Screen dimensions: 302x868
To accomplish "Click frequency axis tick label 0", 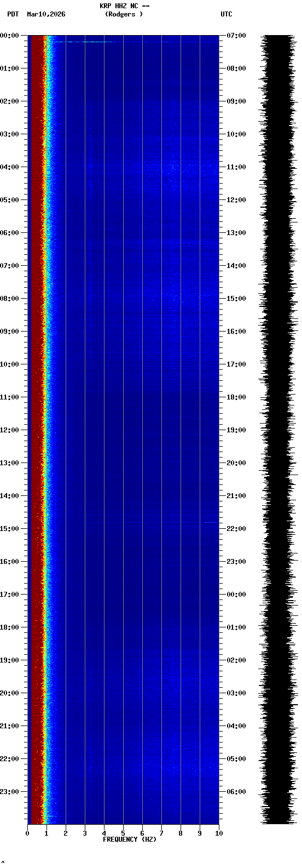I will point(27,833).
